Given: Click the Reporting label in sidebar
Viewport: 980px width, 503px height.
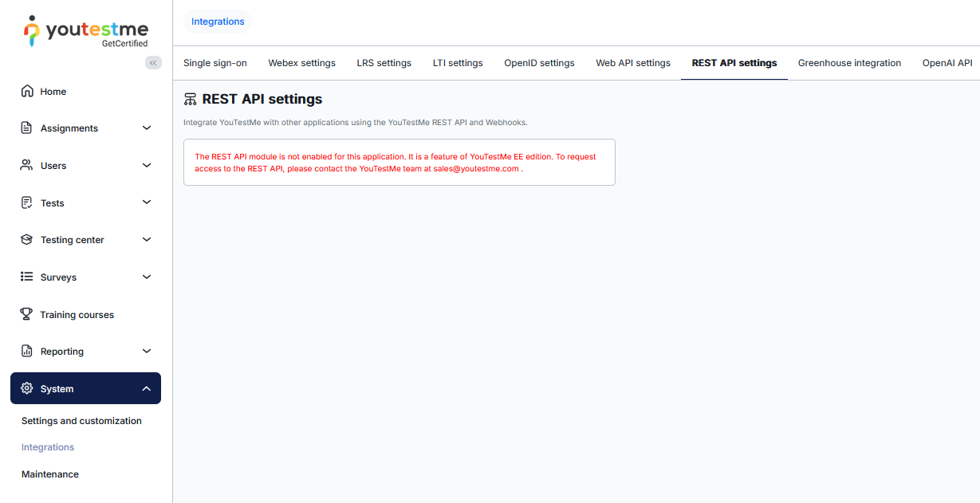Looking at the screenshot, I should 62,352.
